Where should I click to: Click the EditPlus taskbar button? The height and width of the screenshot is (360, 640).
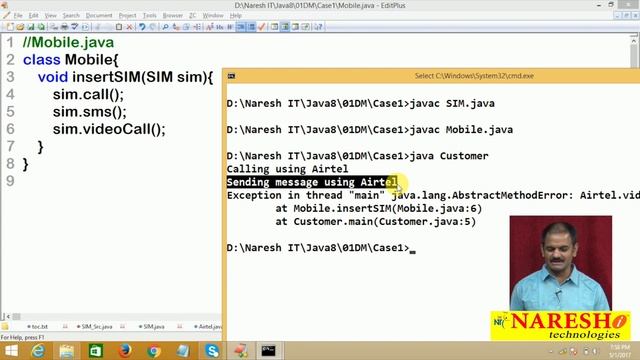tap(241, 351)
